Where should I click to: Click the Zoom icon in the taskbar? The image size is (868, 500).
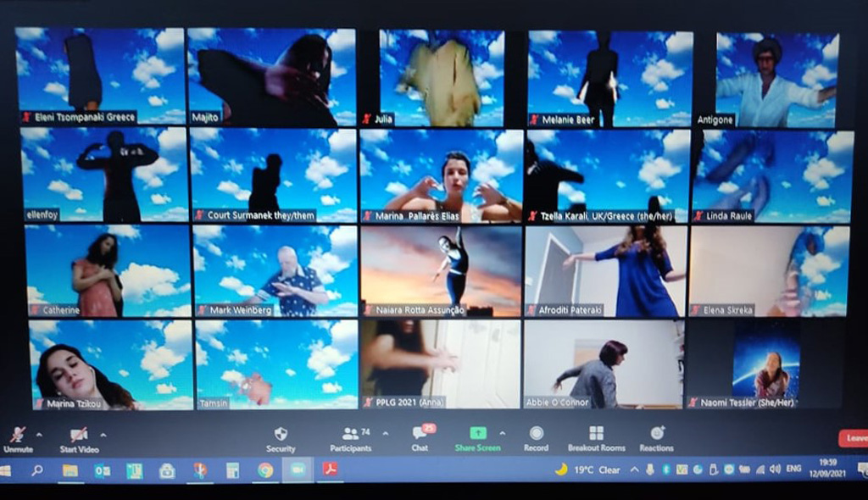[298, 470]
